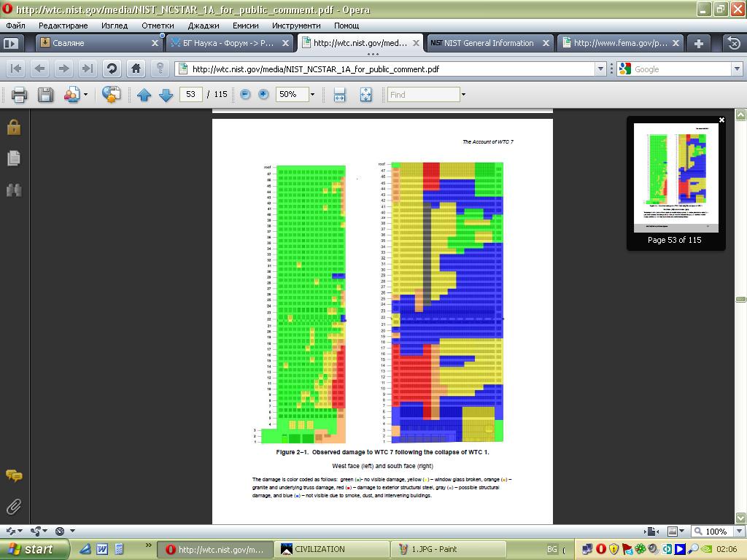Zoom in with the plus button
The height and width of the screenshot is (560, 747).
coord(263,94)
